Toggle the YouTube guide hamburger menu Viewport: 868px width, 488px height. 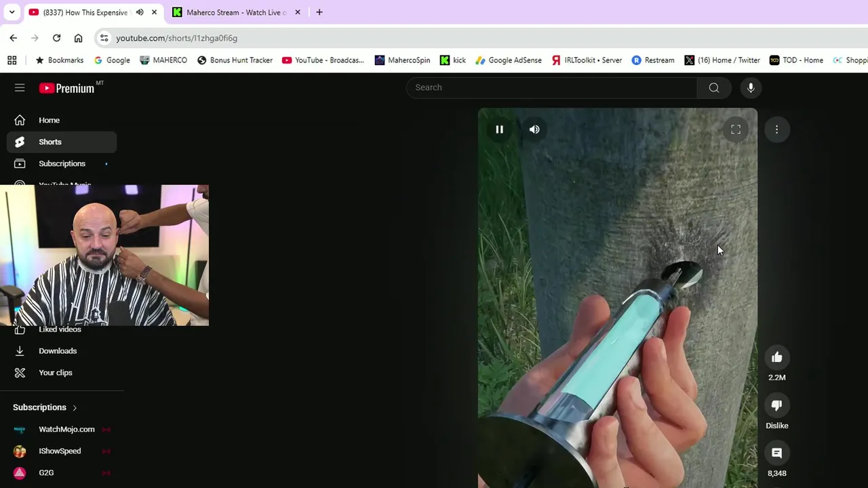(20, 87)
